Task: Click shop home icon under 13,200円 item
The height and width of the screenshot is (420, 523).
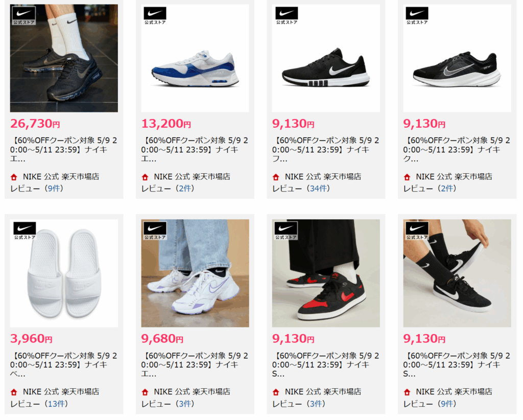Action: point(145,177)
